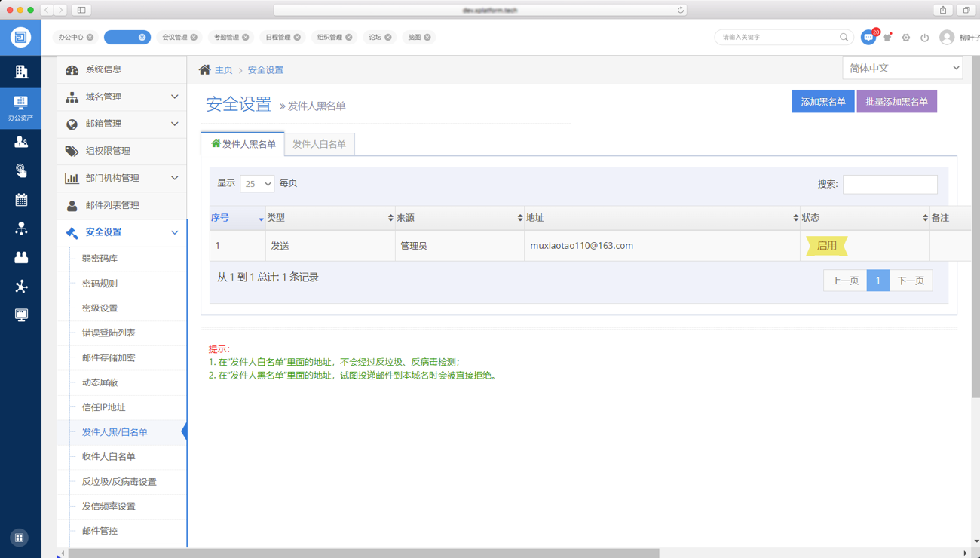The height and width of the screenshot is (558, 980).
Task: Click the power logout icon
Action: click(924, 38)
